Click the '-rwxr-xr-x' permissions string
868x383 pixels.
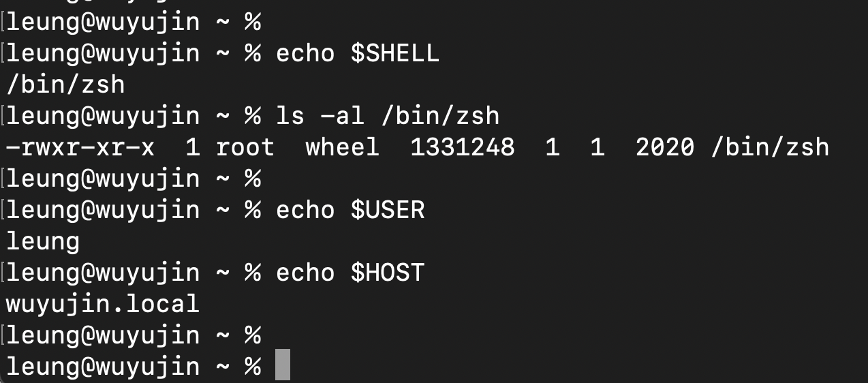80,147
